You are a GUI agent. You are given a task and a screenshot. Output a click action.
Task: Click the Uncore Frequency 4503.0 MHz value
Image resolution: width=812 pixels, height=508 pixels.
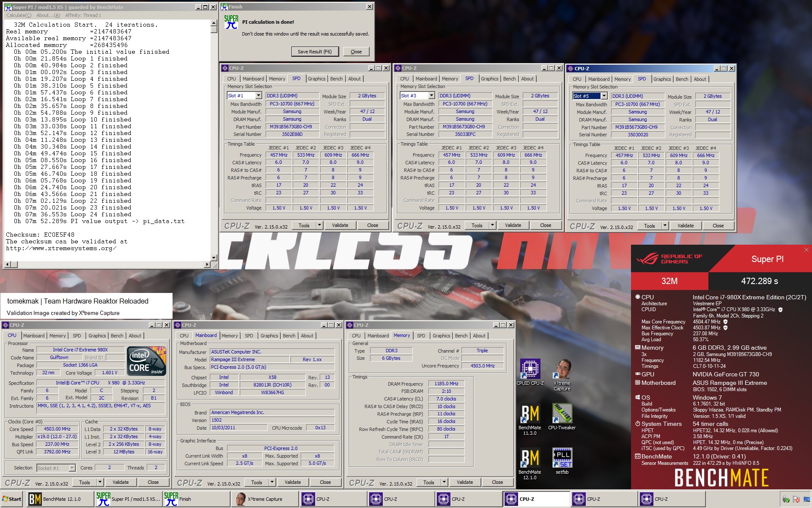point(483,366)
